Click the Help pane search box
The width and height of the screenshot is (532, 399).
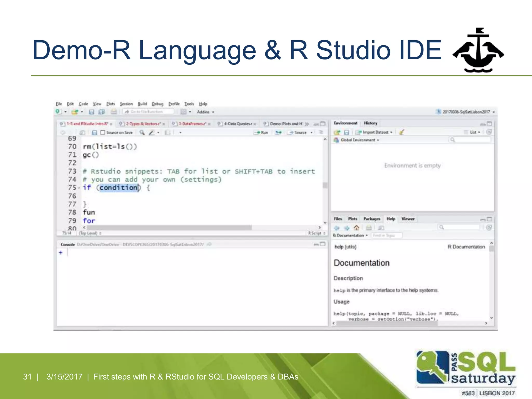(458, 228)
